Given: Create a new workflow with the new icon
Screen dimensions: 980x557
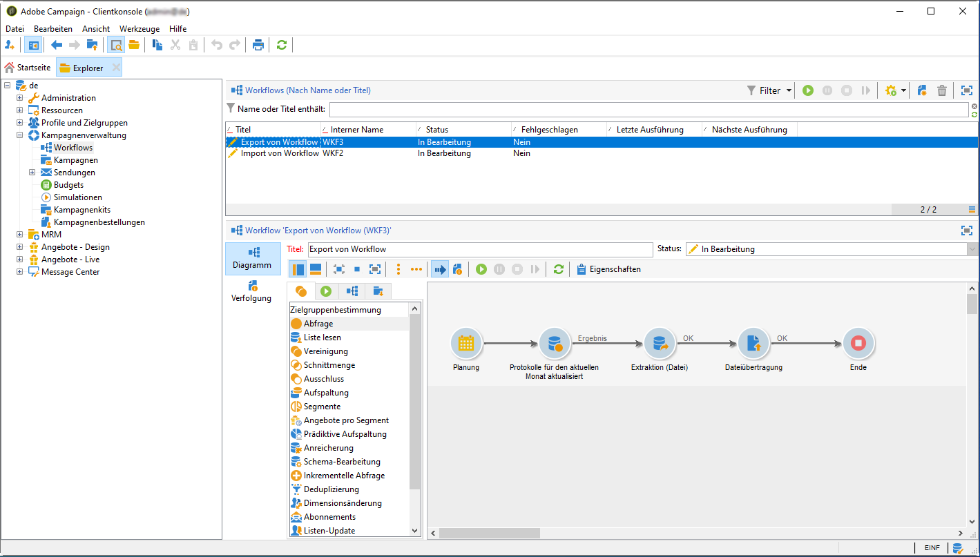Looking at the screenshot, I should point(922,90).
